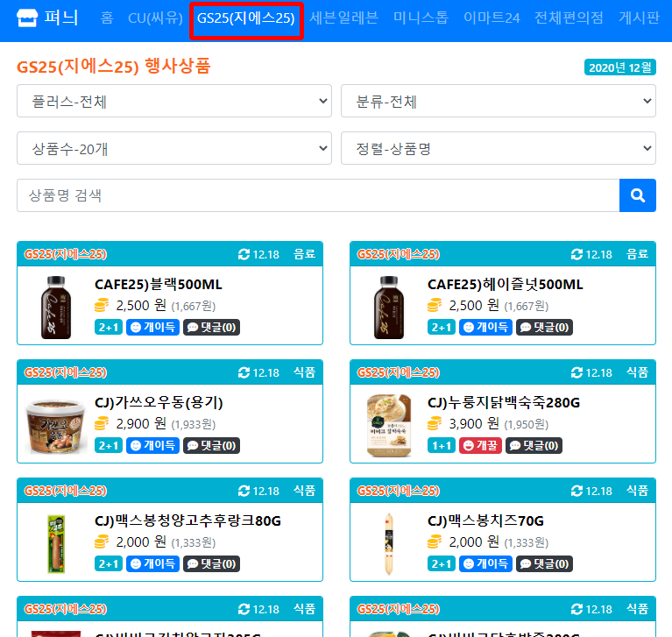Focus the 상품명 검색 input field
The height and width of the screenshot is (637, 672).
(x=318, y=195)
